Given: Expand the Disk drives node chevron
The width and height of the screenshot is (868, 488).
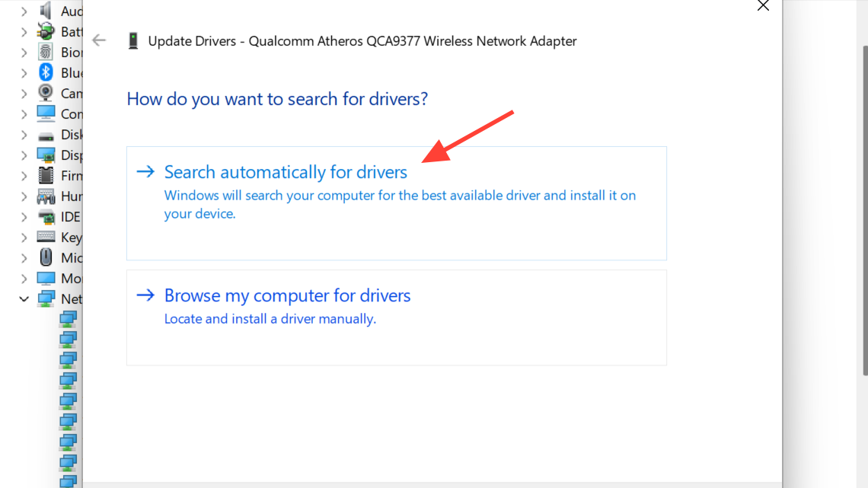Looking at the screenshot, I should 24,135.
